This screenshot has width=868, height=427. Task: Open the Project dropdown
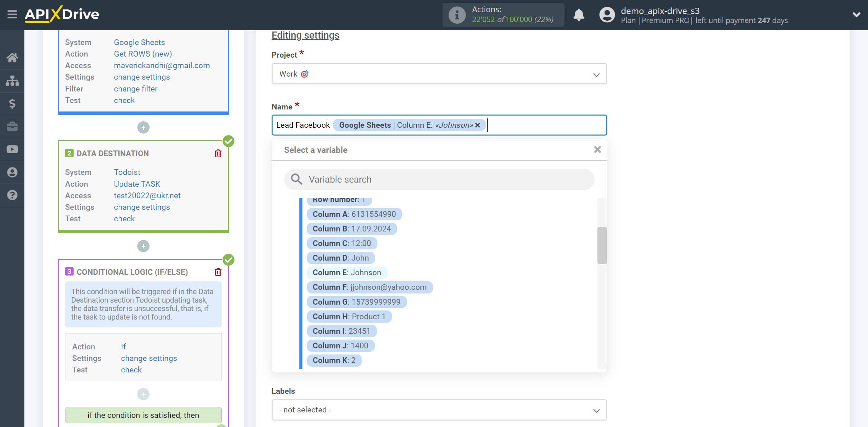439,74
